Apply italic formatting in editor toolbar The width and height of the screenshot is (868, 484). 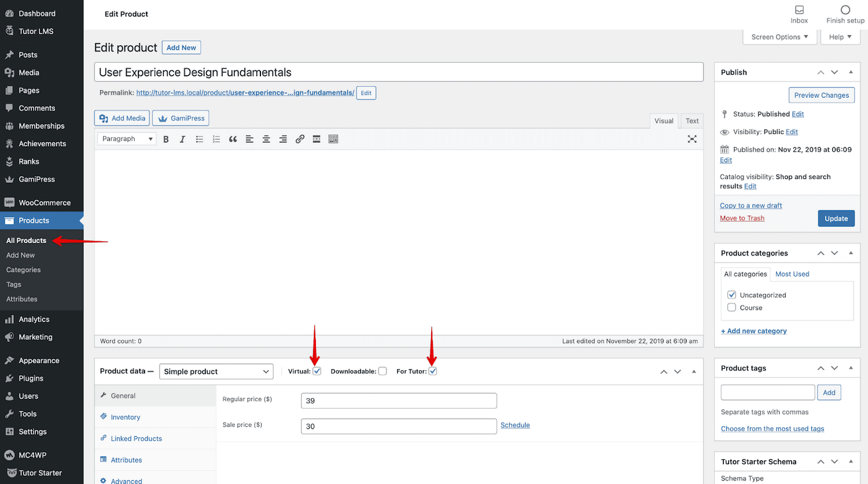click(x=182, y=139)
